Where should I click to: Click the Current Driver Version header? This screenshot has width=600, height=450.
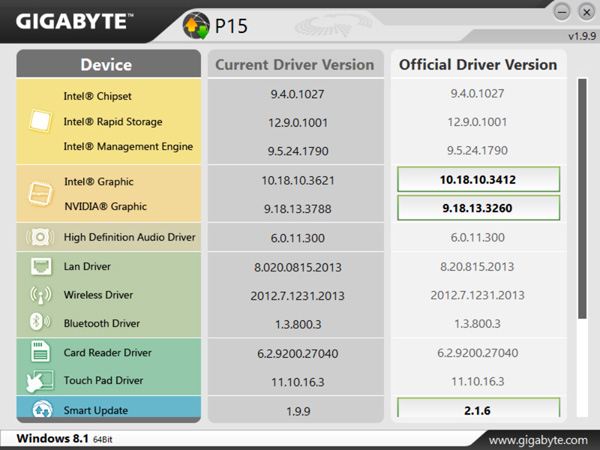295,64
